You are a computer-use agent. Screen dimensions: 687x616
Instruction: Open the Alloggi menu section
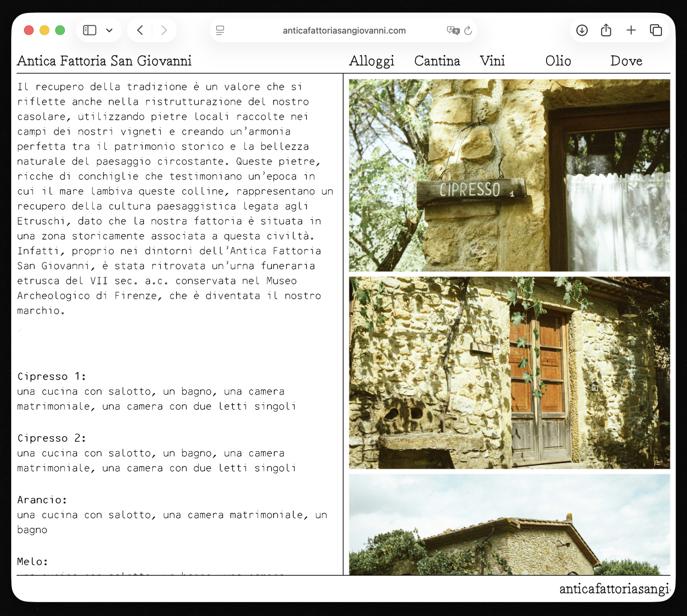pyautogui.click(x=371, y=61)
